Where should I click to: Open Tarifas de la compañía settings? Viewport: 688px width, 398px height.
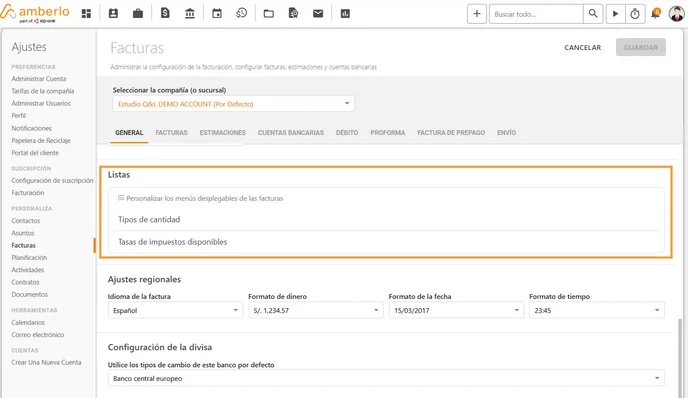43,91
